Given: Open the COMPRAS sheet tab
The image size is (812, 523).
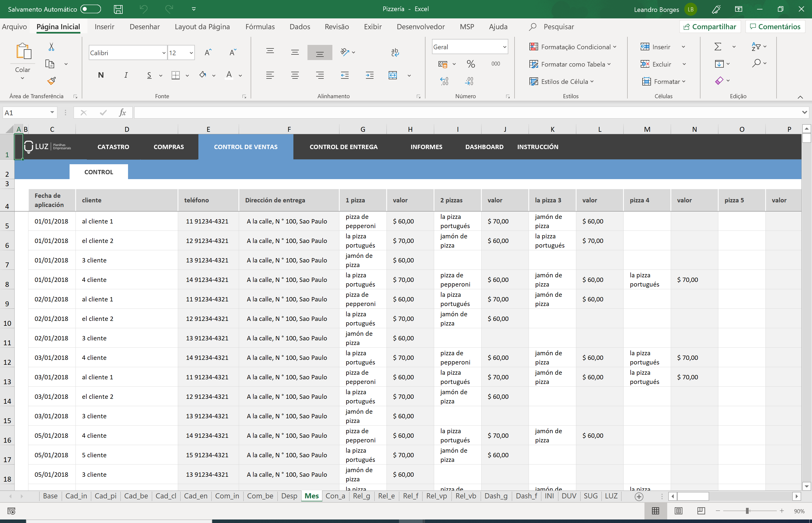Looking at the screenshot, I should 169,147.
